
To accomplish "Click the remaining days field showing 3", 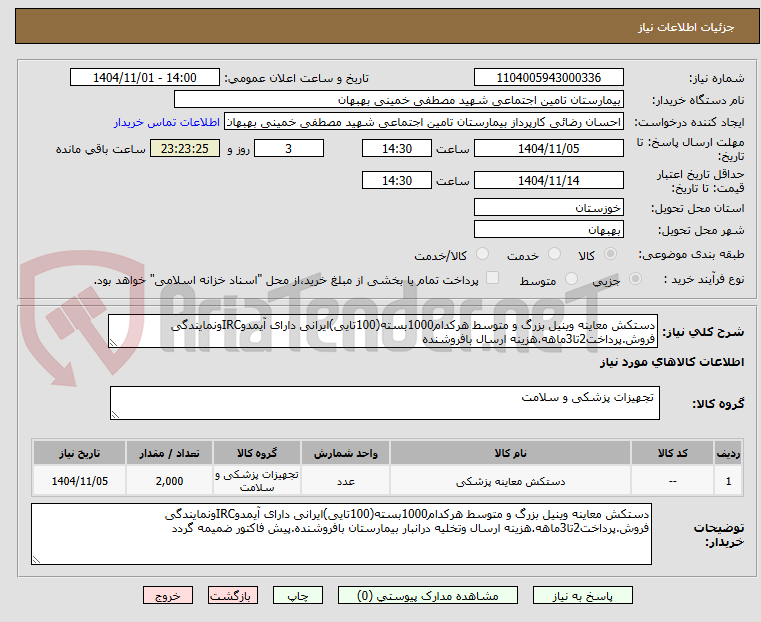I will point(289,148).
